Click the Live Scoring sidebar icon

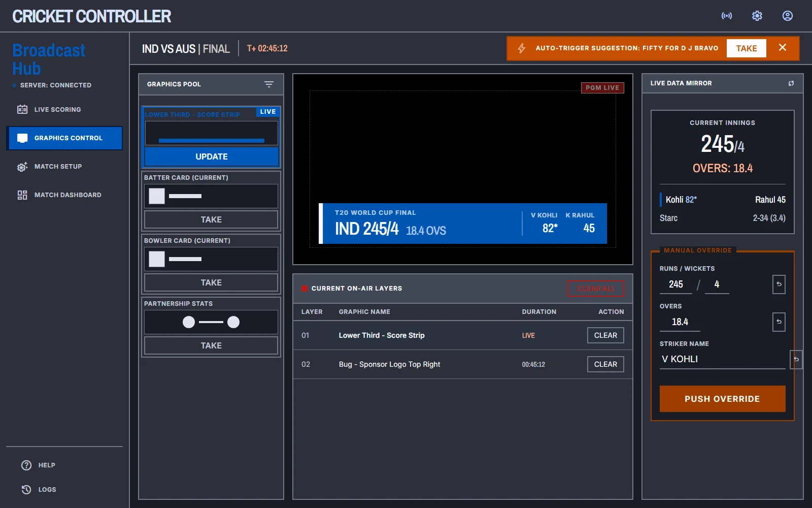coord(22,110)
